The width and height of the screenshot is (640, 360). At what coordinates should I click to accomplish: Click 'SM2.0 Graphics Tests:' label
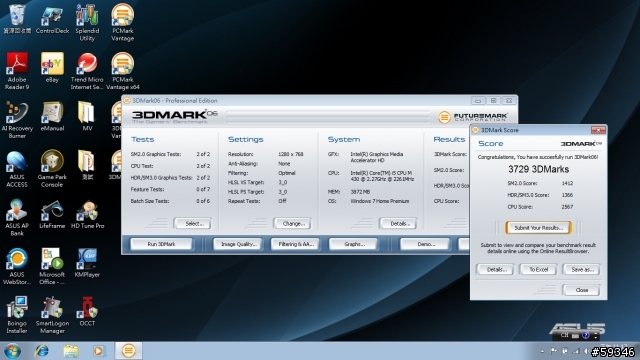156,154
